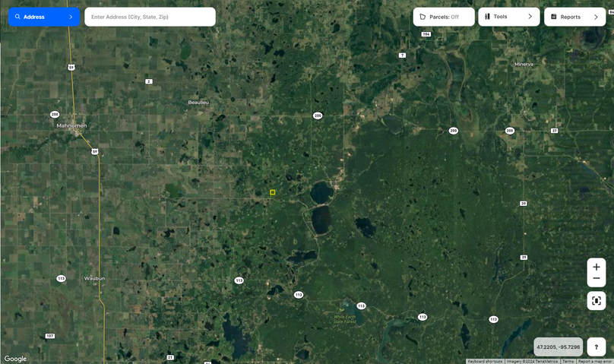Click the center-on-location frame icon
The height and width of the screenshot is (364, 614).
[597, 301]
